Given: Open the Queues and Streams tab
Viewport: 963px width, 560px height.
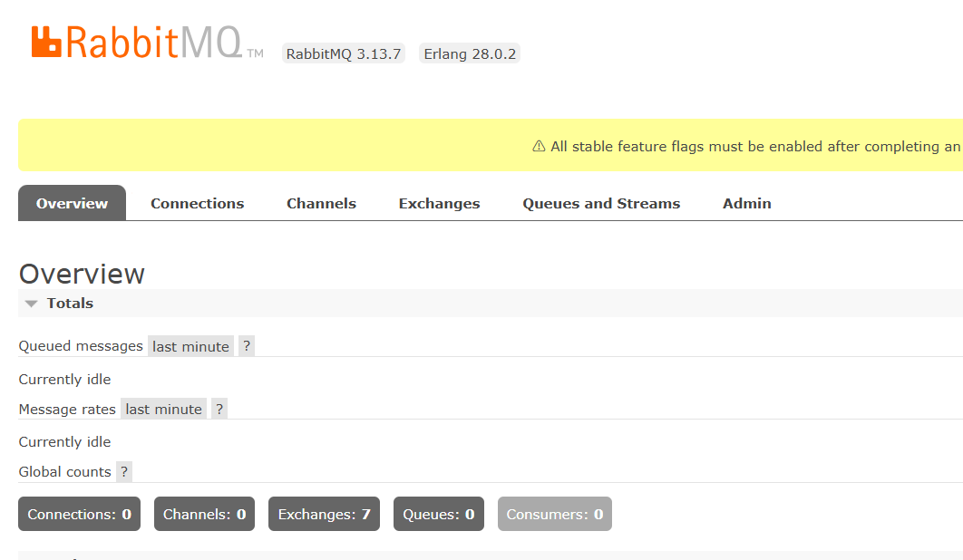Looking at the screenshot, I should tap(601, 203).
